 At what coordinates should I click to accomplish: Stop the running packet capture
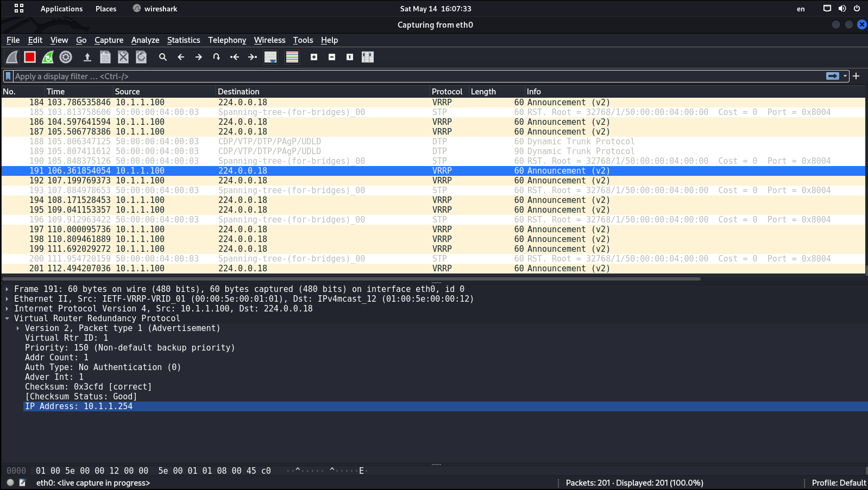(x=30, y=57)
